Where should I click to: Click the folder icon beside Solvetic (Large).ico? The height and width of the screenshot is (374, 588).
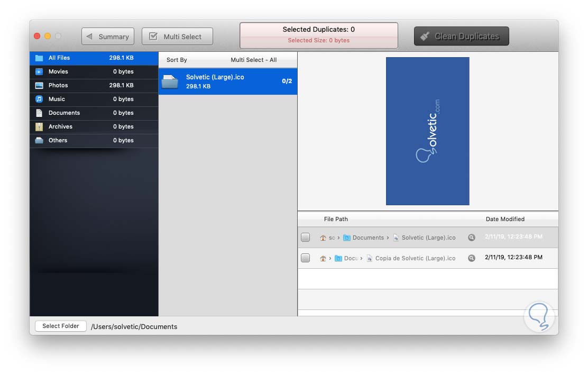pos(170,81)
